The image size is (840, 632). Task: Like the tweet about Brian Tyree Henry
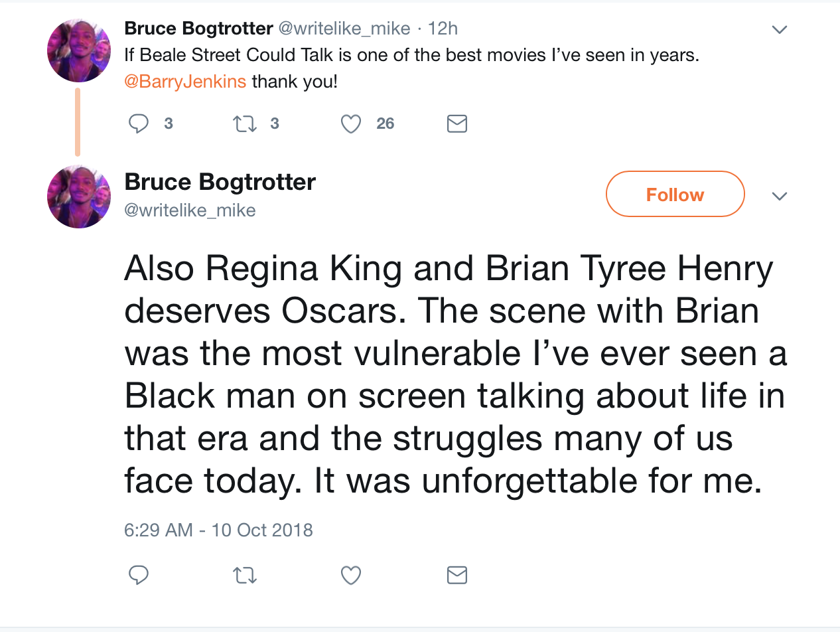350,575
